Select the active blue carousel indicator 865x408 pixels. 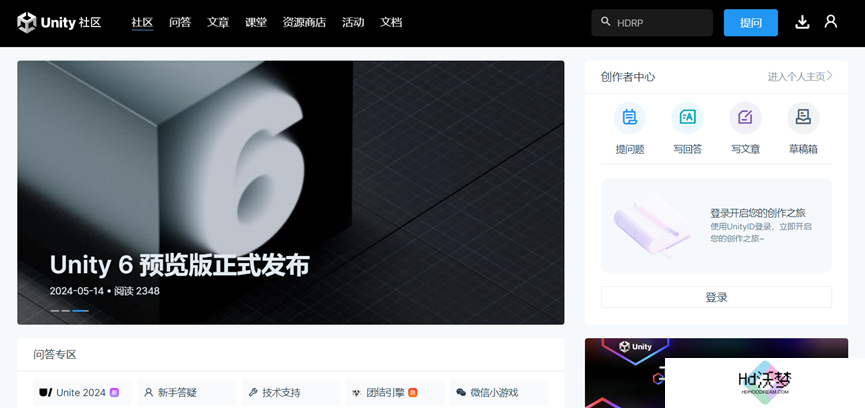(x=81, y=311)
